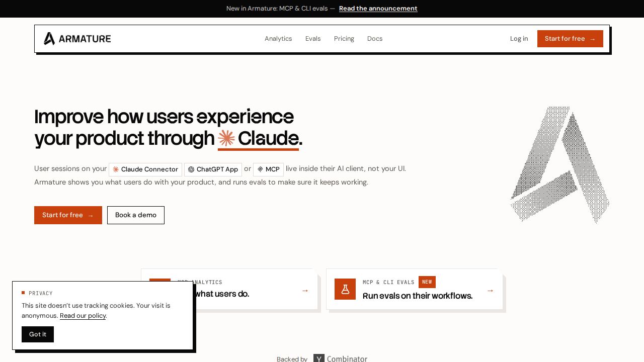Open the Evals nav item
This screenshot has height=362, width=644.
313,39
